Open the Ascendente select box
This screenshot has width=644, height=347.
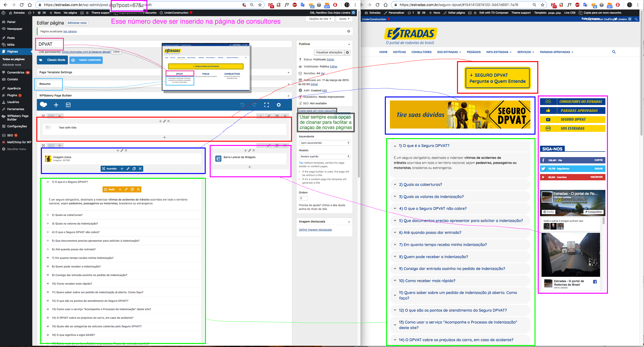coord(325,143)
